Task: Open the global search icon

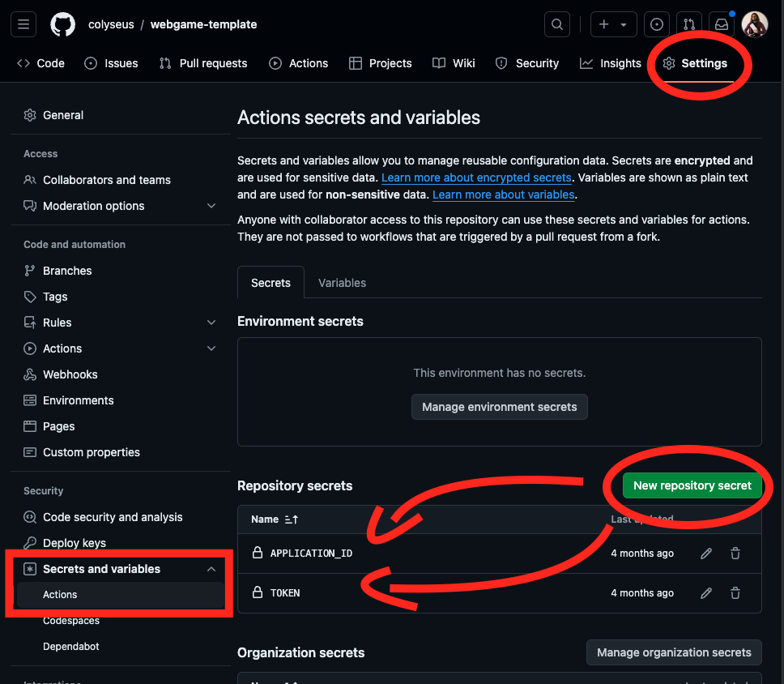Action: 556,24
